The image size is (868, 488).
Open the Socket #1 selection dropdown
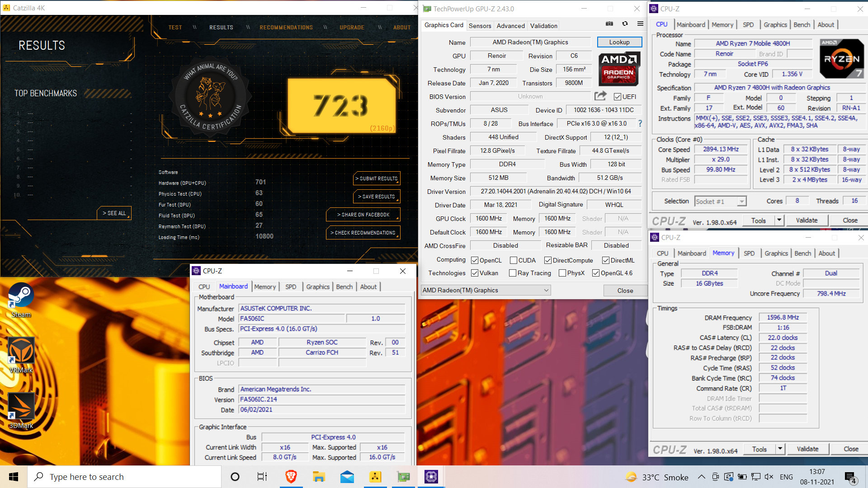point(720,201)
